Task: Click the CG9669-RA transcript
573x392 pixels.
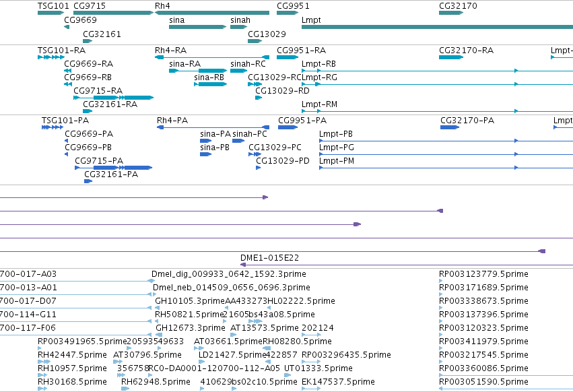Action: point(68,71)
